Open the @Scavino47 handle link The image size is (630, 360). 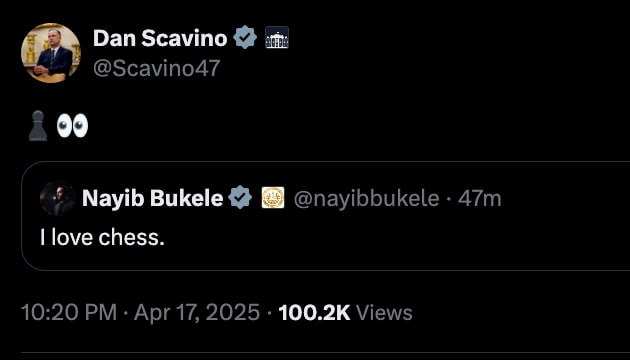pos(157,68)
